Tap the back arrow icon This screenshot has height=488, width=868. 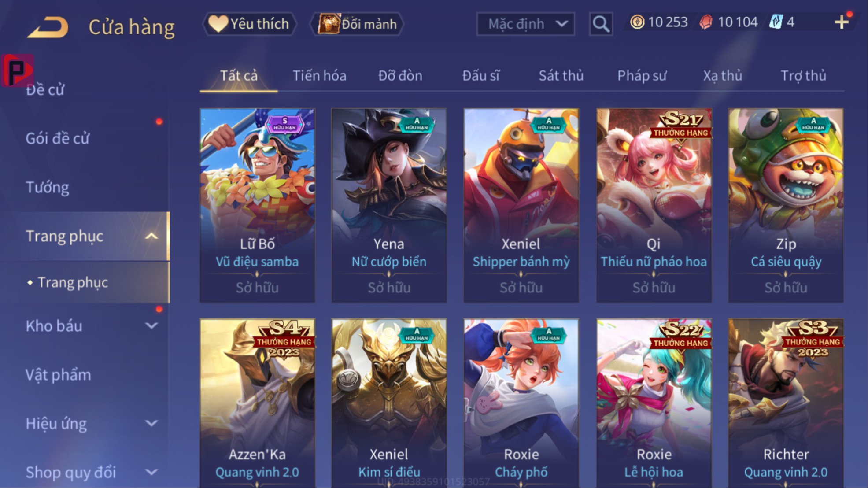(x=48, y=27)
